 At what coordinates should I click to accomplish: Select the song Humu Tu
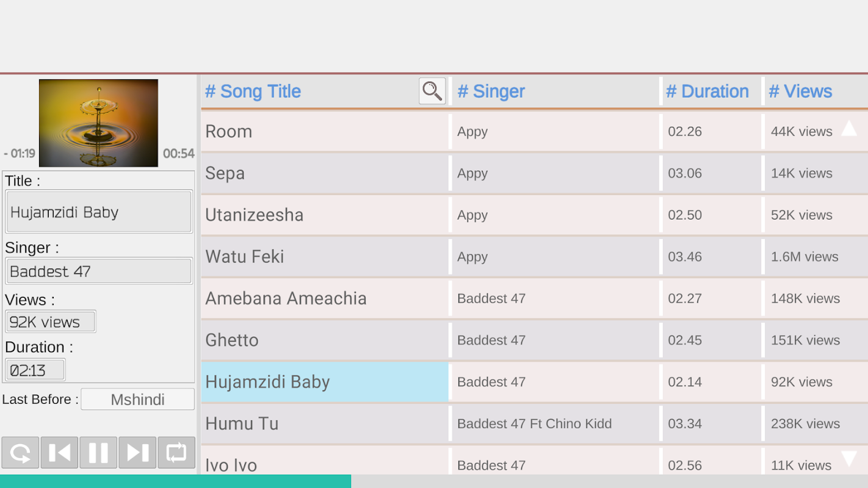(x=242, y=423)
